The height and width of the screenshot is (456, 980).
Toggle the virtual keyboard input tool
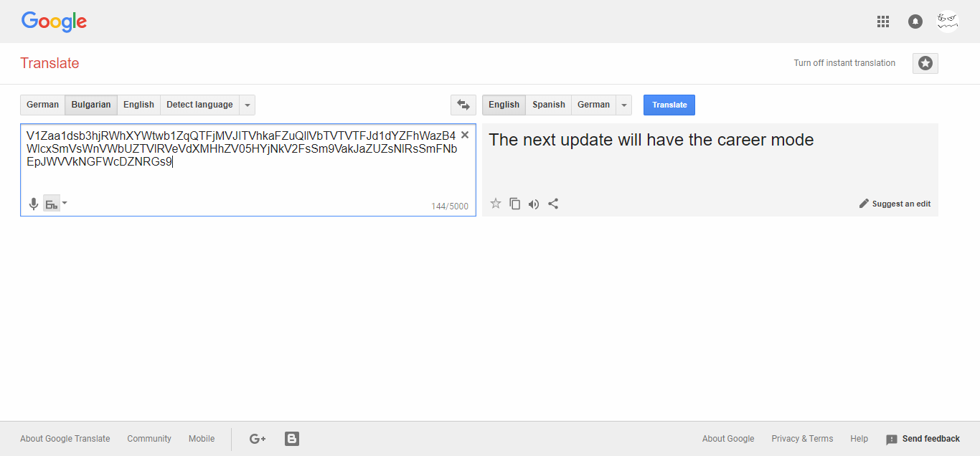[52, 204]
